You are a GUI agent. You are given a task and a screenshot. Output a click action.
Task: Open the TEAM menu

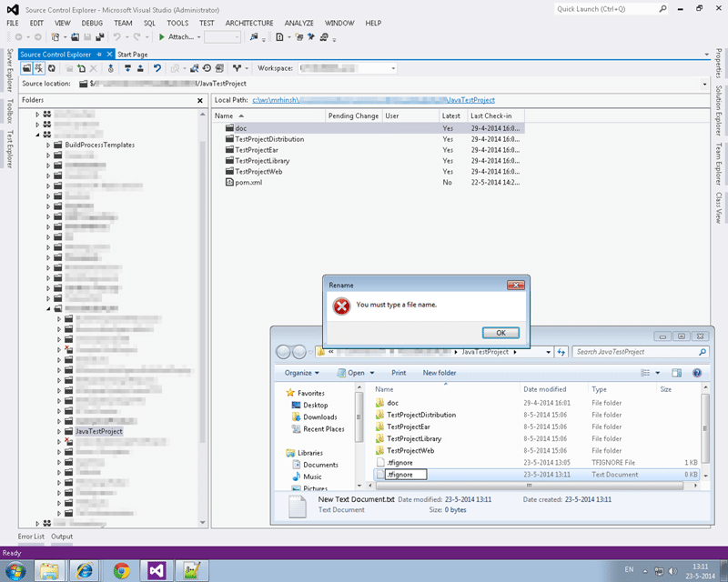123,23
